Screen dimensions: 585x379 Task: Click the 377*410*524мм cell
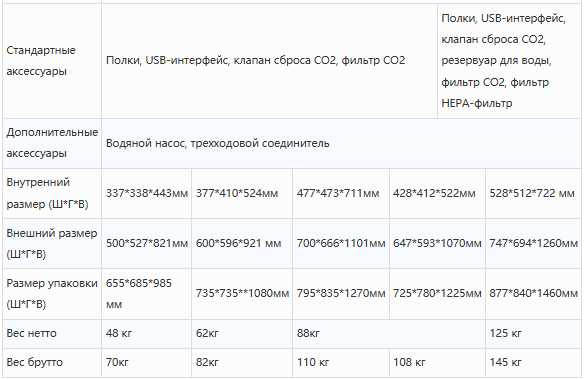(242, 193)
